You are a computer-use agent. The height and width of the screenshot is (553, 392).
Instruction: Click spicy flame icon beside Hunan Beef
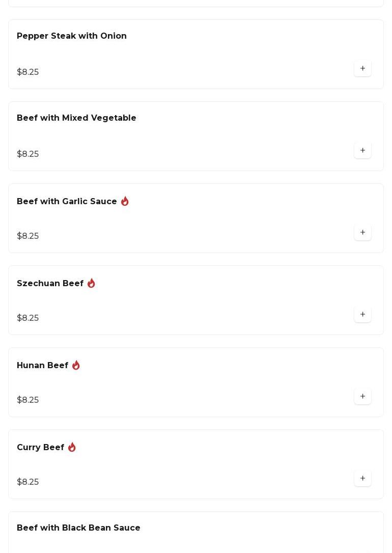coord(76,366)
